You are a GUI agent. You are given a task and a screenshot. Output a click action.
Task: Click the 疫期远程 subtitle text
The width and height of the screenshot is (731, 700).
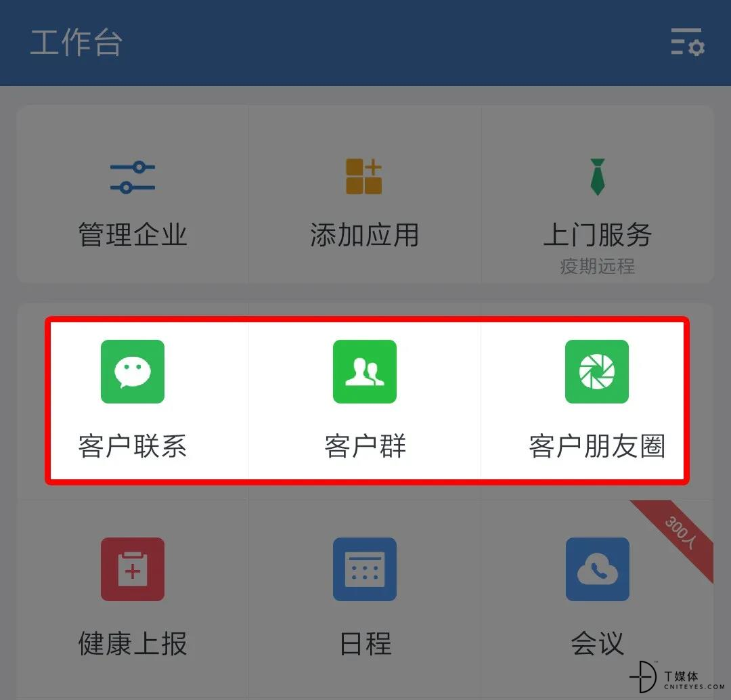[597, 266]
